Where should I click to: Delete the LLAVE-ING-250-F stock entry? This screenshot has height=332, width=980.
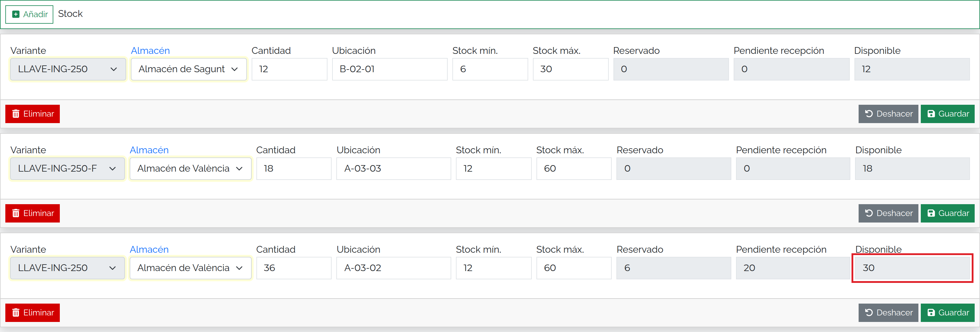[x=33, y=213]
